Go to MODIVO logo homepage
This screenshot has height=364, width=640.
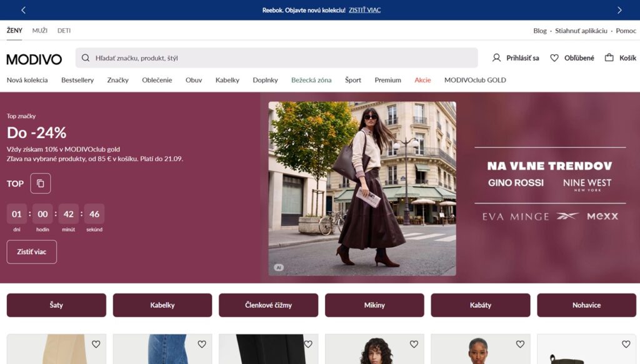coord(34,59)
